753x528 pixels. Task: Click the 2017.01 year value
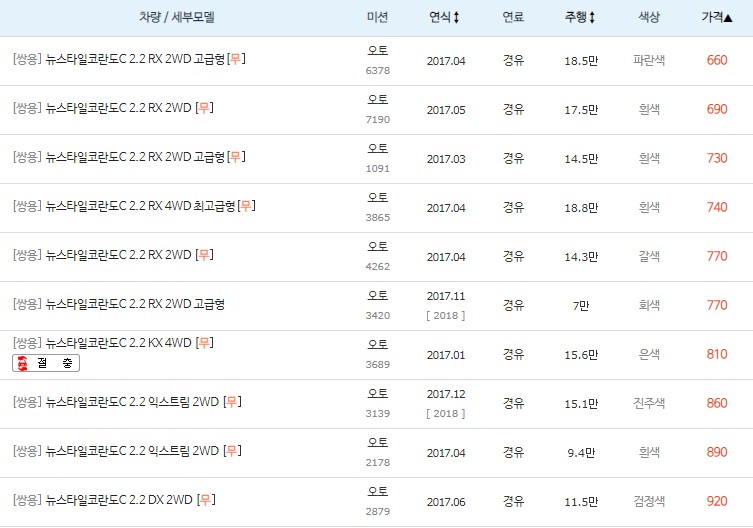point(446,355)
